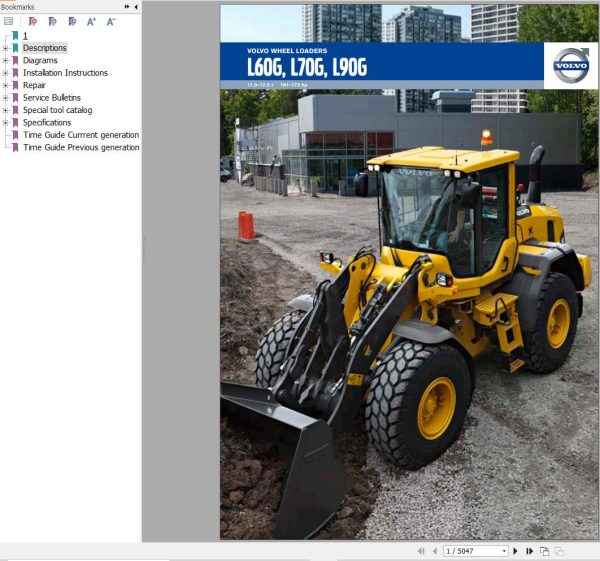Collapse the Bookmarks panel with left arrow
Viewport: 600px width, 561px height.
pos(136,7)
